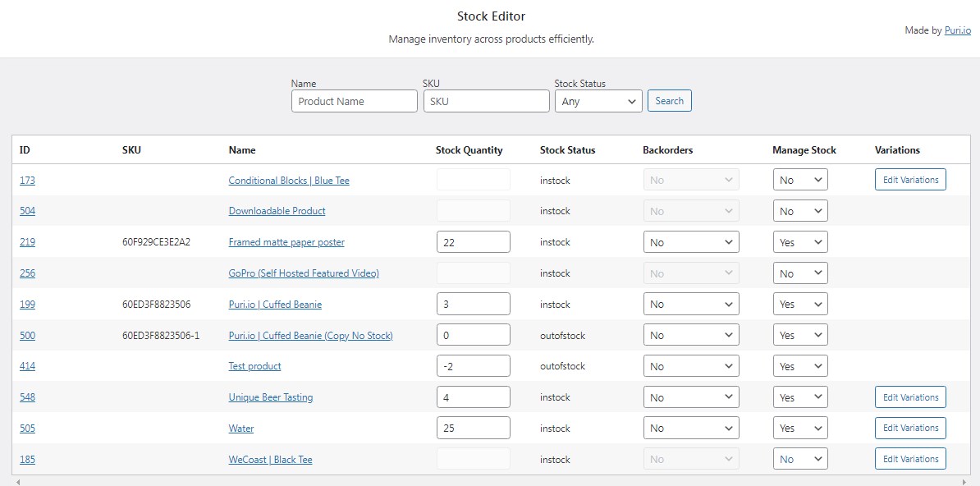Image resolution: width=980 pixels, height=486 pixels.
Task: Click Edit Variations for Unique Beer Tasting
Action: (x=910, y=397)
